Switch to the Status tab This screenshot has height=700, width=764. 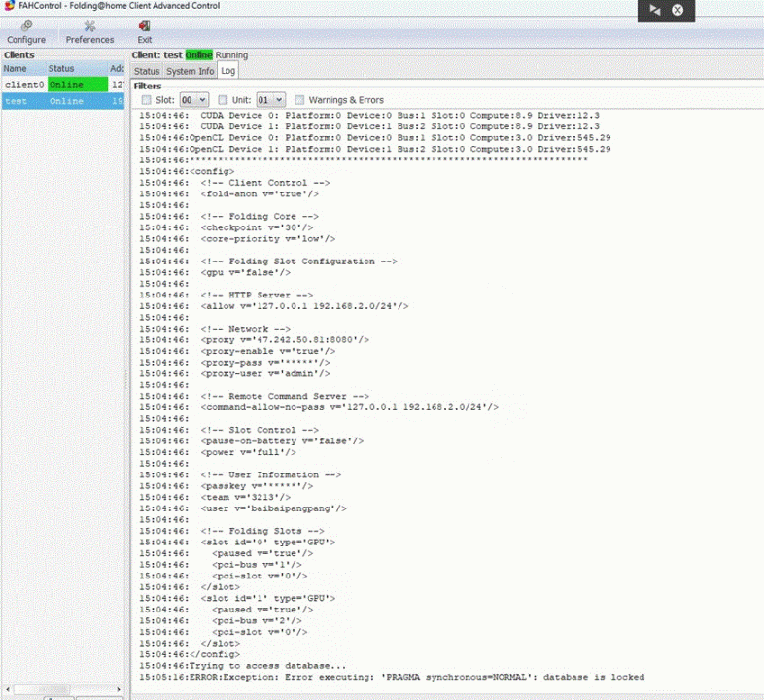coord(147,71)
